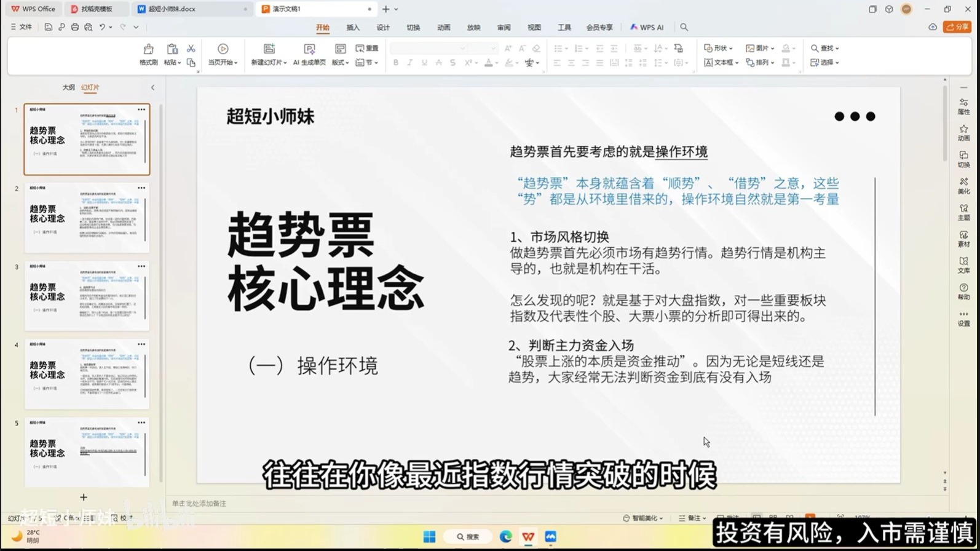
Task: Cut selection with the scissors icon
Action: (x=191, y=48)
